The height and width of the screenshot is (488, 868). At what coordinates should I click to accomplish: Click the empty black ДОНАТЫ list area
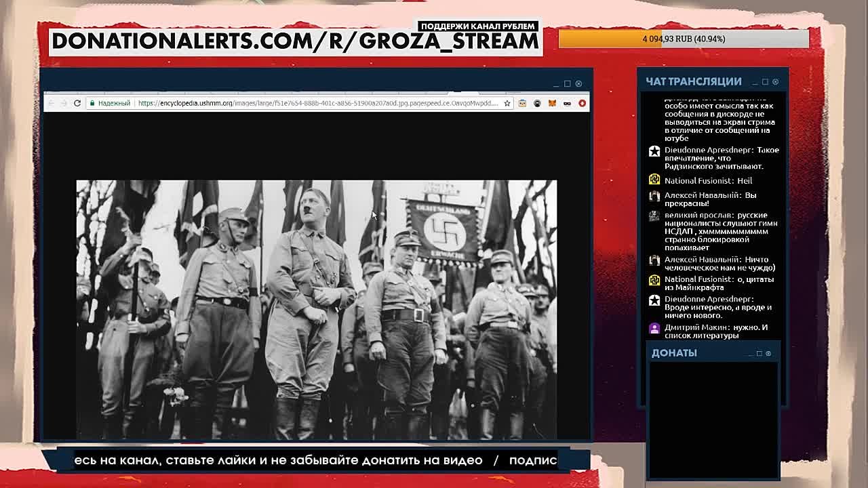[x=713, y=419]
